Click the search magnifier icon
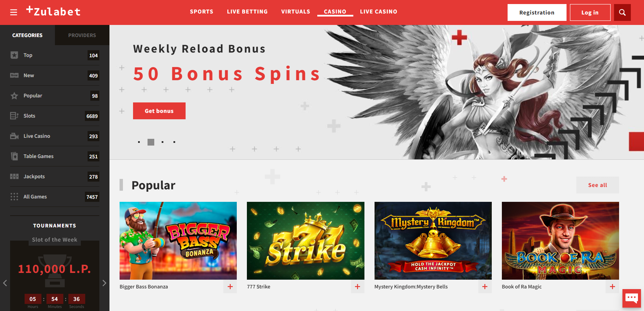644x311 pixels. point(622,12)
